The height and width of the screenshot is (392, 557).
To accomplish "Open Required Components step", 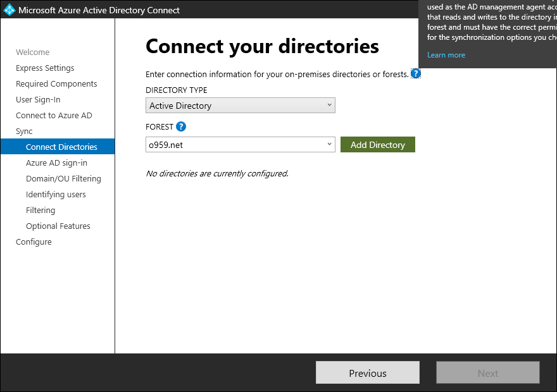I will [56, 83].
